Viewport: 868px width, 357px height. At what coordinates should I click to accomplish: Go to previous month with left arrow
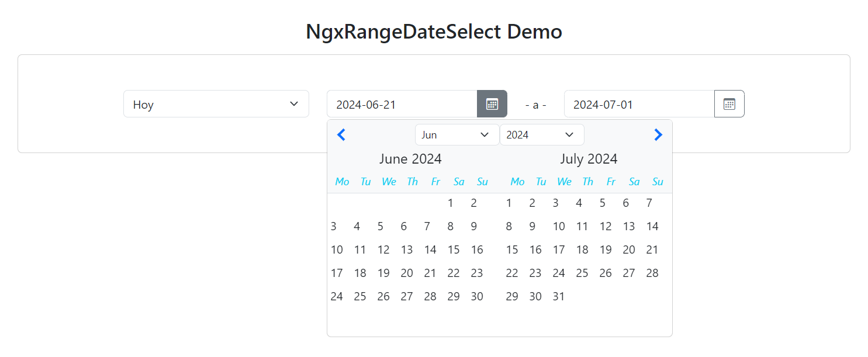(x=342, y=135)
